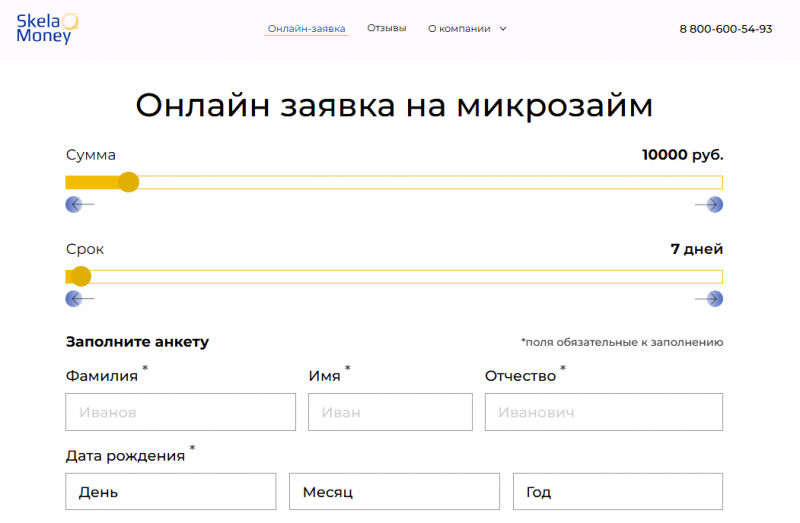This screenshot has height=523, width=800.
Task: Focus the Имя input field
Action: pos(390,412)
